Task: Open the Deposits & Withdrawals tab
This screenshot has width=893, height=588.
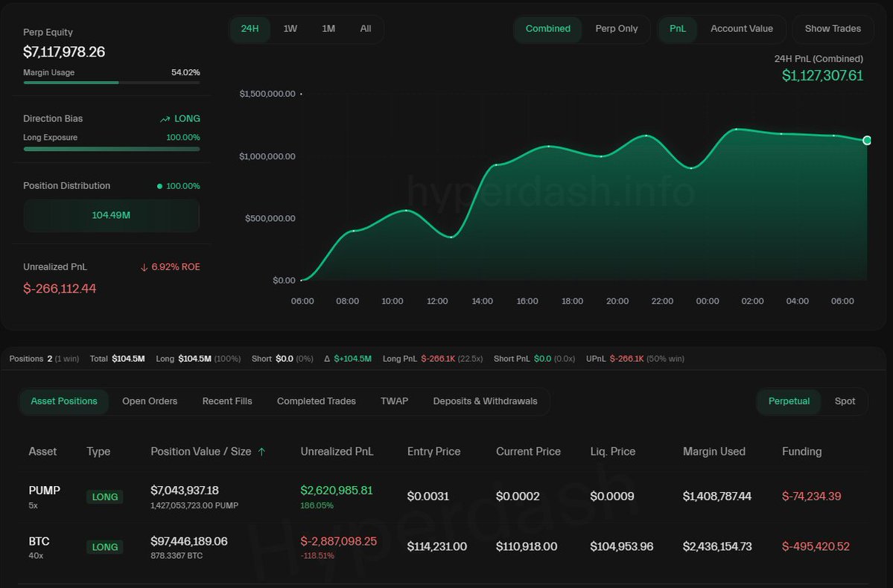Action: tap(485, 401)
